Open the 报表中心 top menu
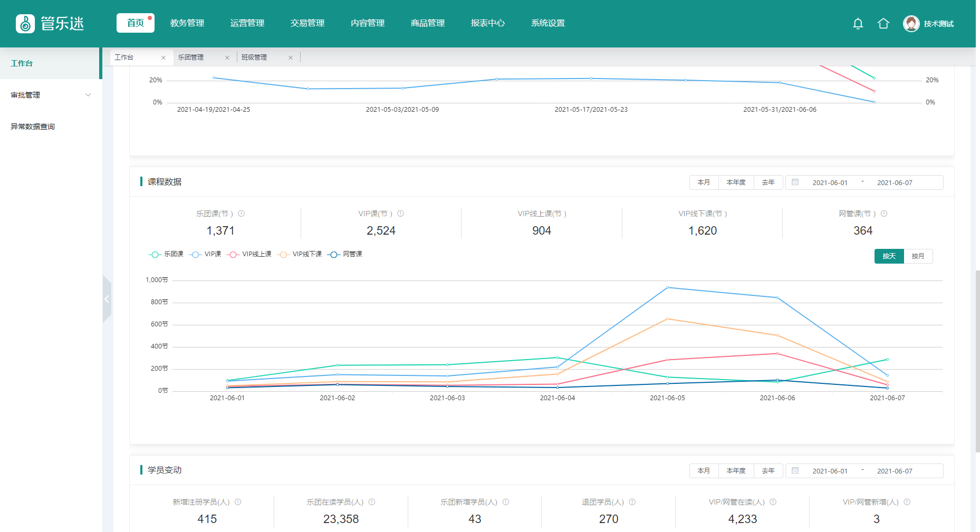The width and height of the screenshot is (980, 532). (x=487, y=23)
